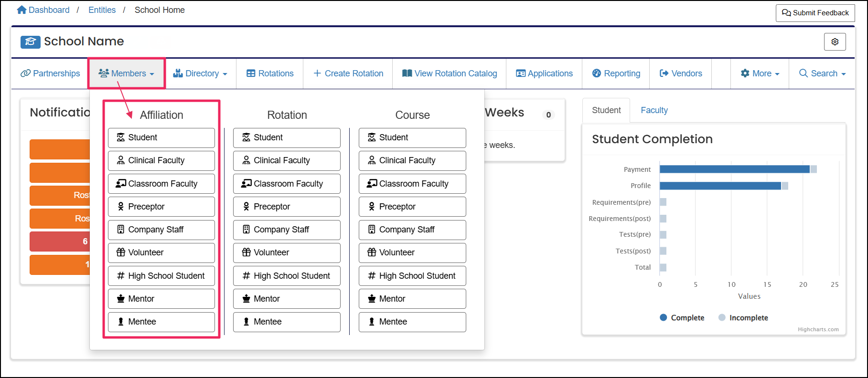This screenshot has height=378, width=868.
Task: Select High School Student under Rotation
Action: click(287, 276)
